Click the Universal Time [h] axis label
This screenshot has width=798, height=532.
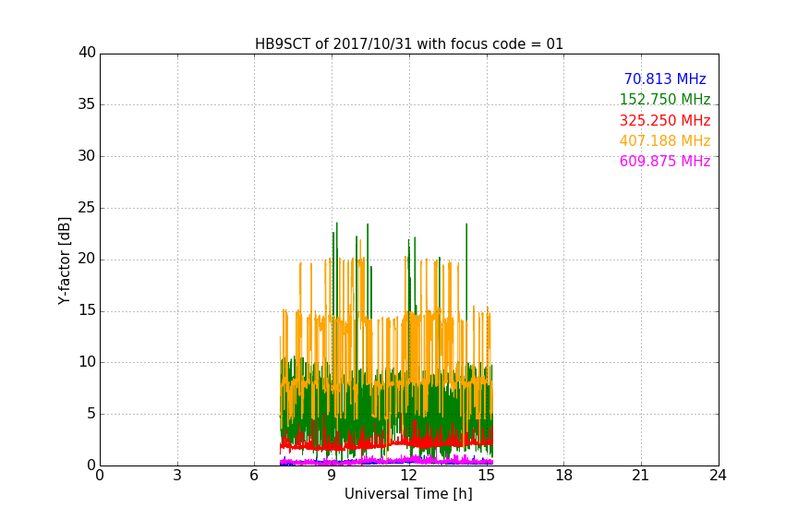(x=408, y=494)
